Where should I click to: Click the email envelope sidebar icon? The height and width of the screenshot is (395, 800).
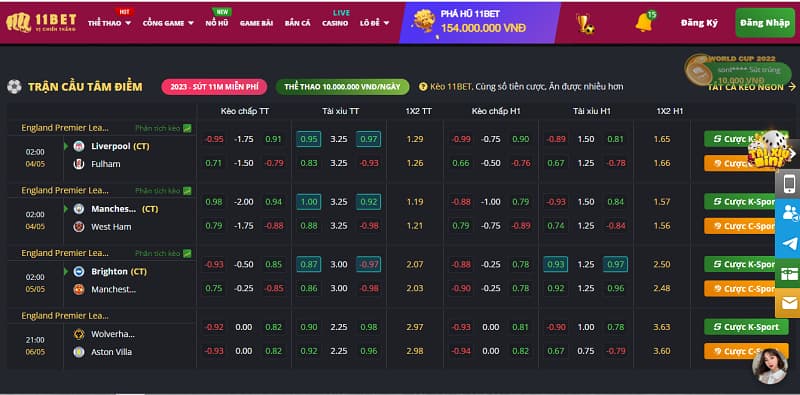coord(788,304)
